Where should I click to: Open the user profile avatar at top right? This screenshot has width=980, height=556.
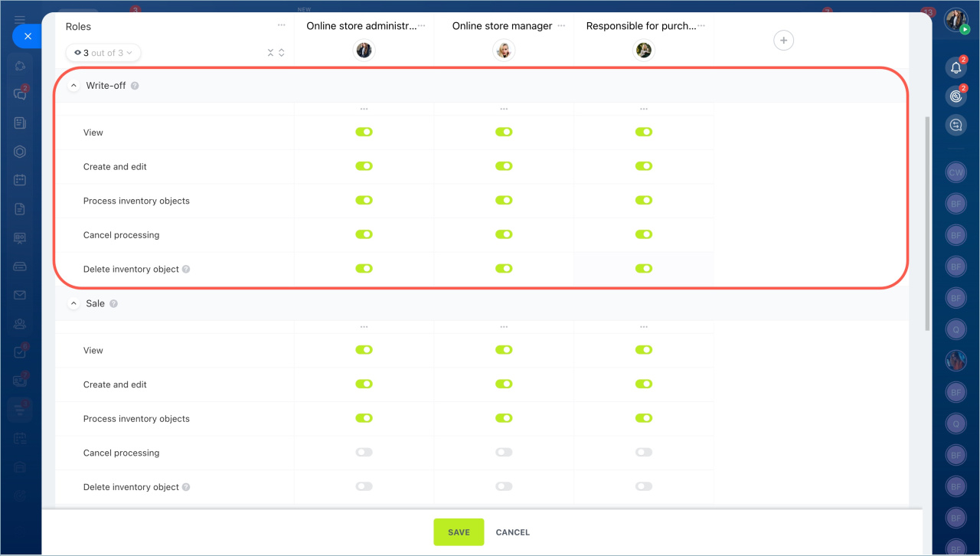click(x=956, y=21)
